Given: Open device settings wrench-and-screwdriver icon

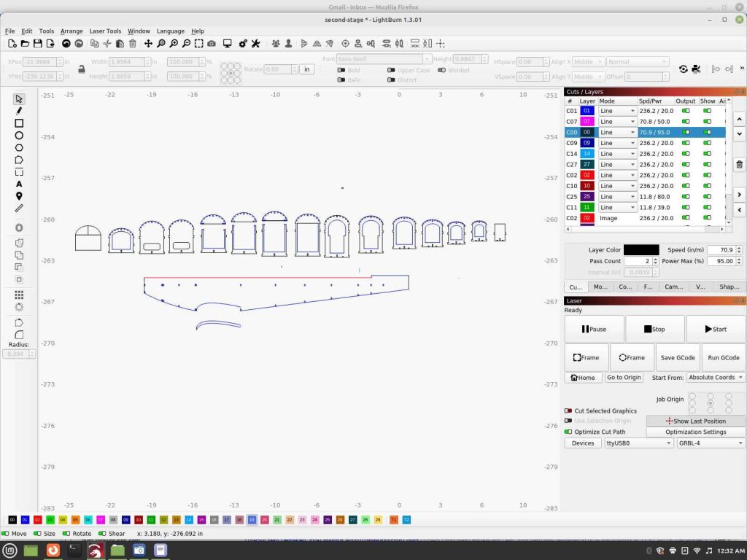Looking at the screenshot, I should 256,44.
